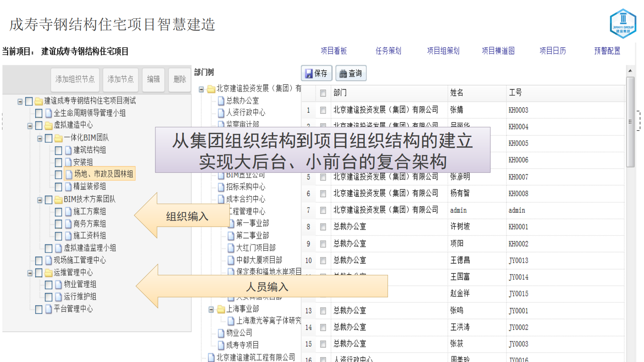Image resolution: width=644 pixels, height=362 pixels.
Task: Click document icon beside 物业公司
Action: coord(221,333)
